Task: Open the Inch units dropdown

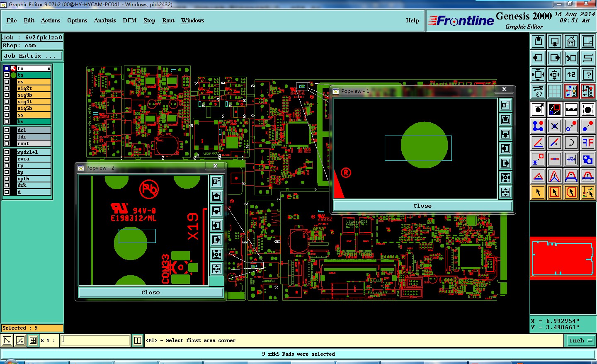Action: point(580,340)
